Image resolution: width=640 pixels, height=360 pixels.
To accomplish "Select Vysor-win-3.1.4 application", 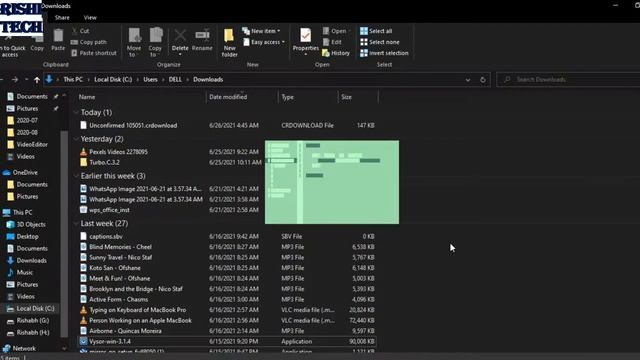I will point(227,341).
